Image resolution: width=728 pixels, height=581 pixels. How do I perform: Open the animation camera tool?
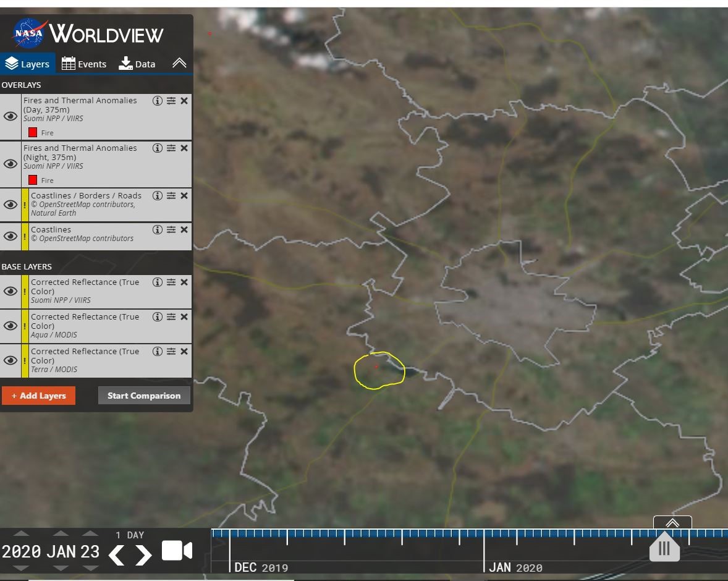177,551
